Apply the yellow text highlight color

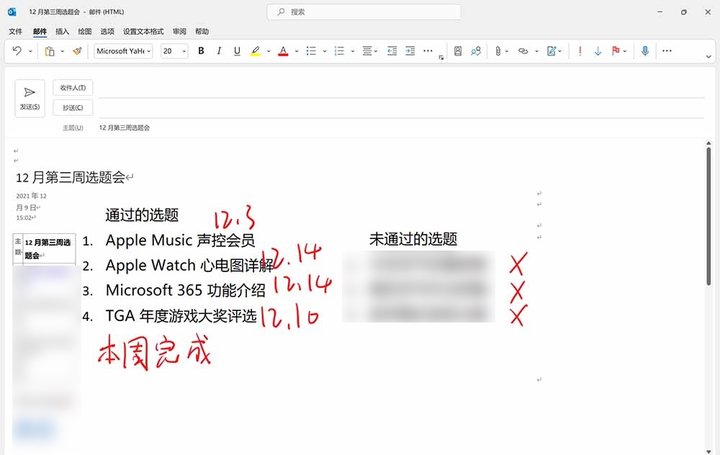click(x=256, y=51)
